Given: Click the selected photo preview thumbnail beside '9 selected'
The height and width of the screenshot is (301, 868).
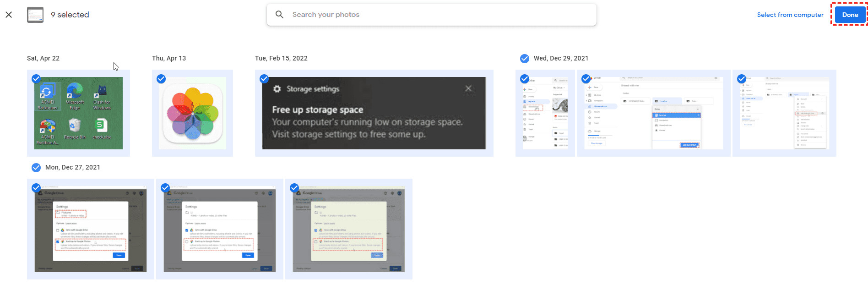Looking at the screenshot, I should 35,15.
